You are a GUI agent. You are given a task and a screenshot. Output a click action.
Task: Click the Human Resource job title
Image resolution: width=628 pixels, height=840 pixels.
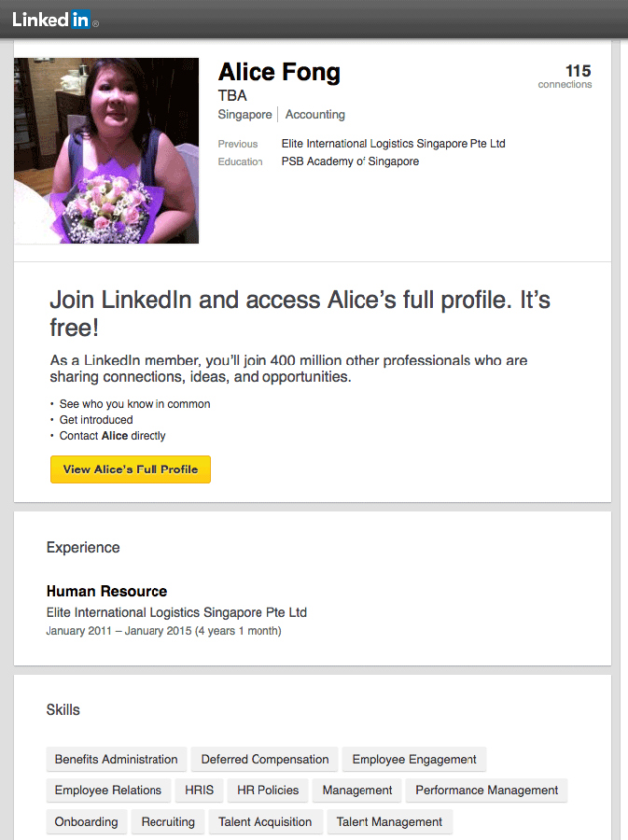tap(106, 591)
